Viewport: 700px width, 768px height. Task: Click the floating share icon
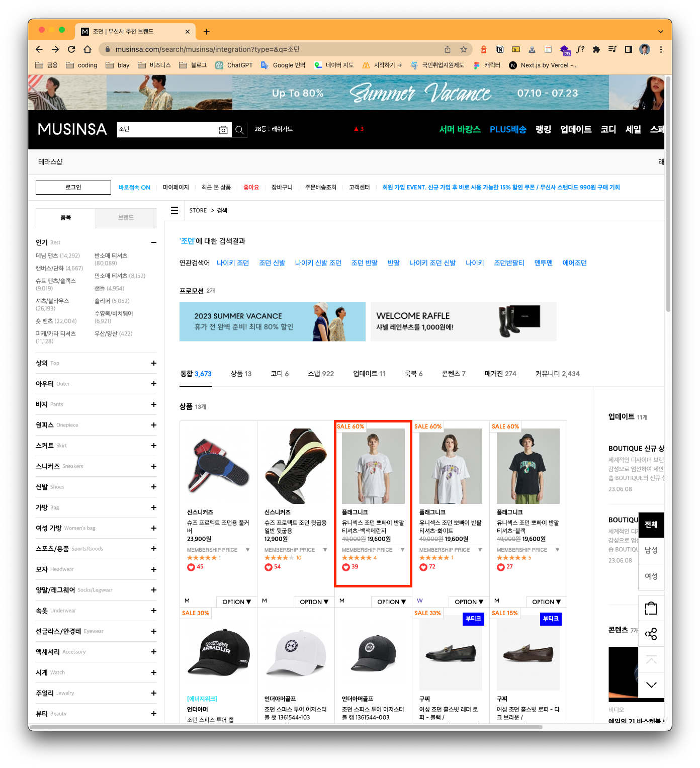651,634
